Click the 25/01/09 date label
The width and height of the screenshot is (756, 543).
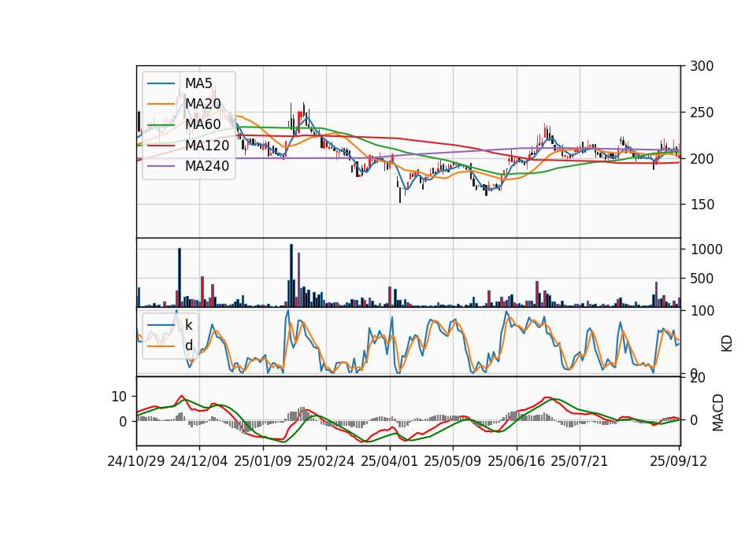(263, 461)
